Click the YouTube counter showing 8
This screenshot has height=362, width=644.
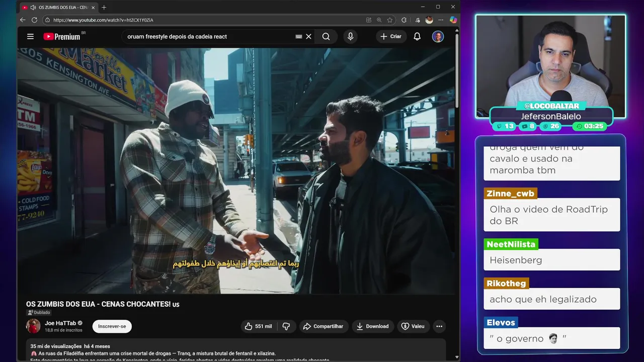528,126
